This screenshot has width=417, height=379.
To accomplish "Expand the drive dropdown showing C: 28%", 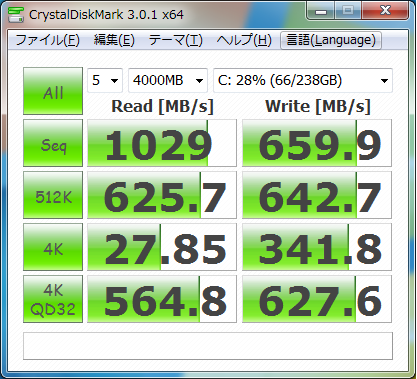I will [303, 80].
